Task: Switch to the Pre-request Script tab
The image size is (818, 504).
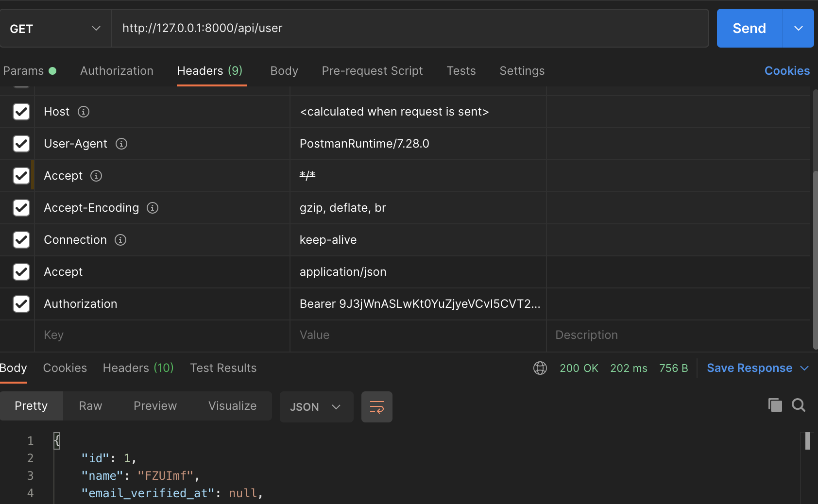Action: click(x=372, y=71)
